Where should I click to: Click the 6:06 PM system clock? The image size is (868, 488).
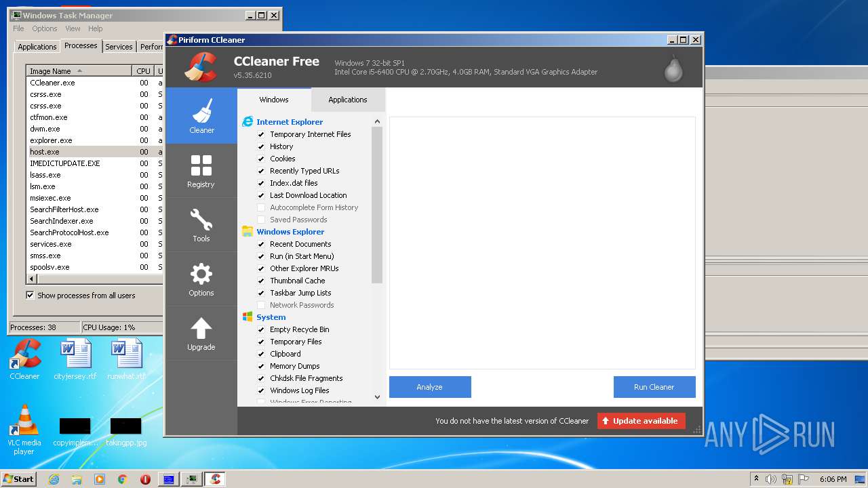[833, 479]
